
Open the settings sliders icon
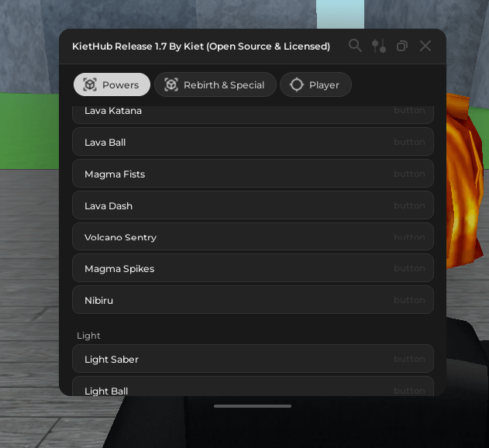379,46
